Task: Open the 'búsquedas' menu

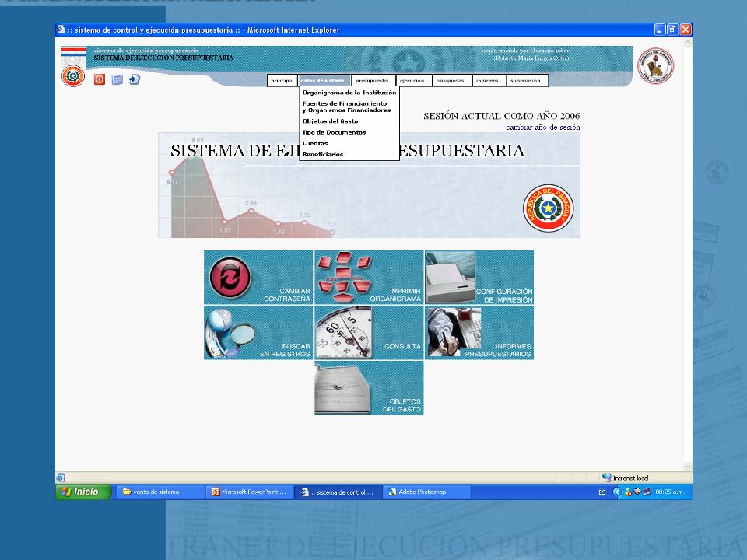Action: (x=451, y=80)
